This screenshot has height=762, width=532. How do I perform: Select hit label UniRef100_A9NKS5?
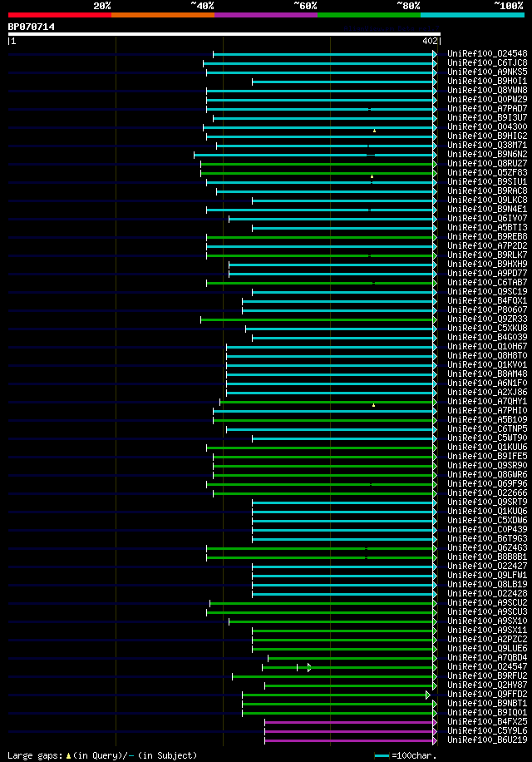[x=487, y=72]
